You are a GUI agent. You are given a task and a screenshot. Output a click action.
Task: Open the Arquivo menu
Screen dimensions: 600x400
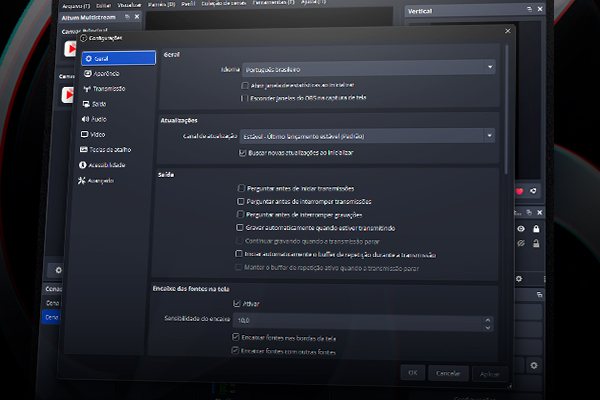pos(76,6)
